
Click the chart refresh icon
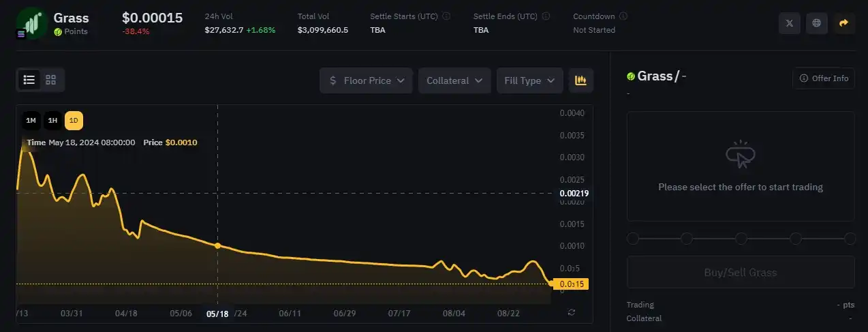pos(571,312)
